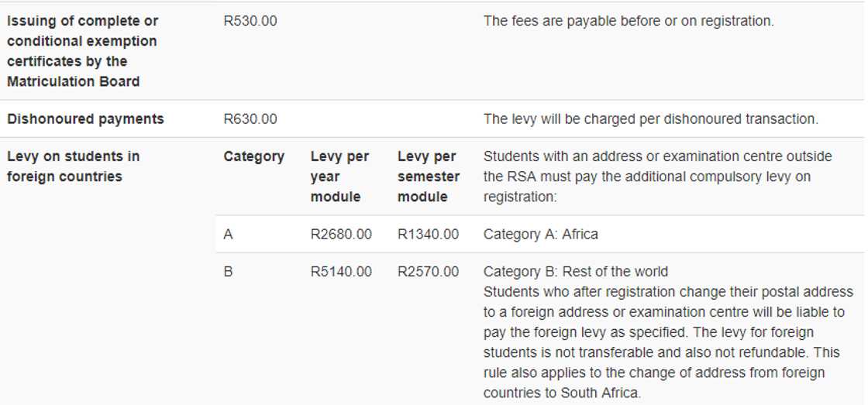Click the 'Levy per year module' header
The image size is (868, 405).
pos(339,177)
